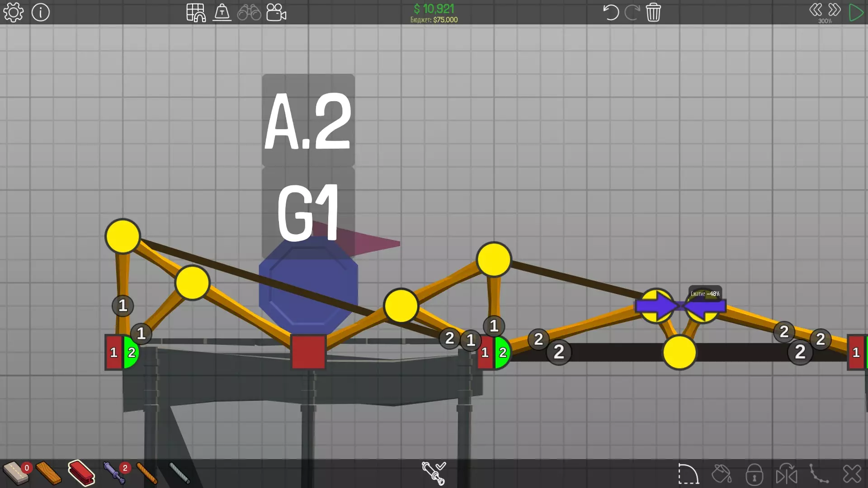Increase simulation speed
The image size is (868, 488).
point(835,10)
